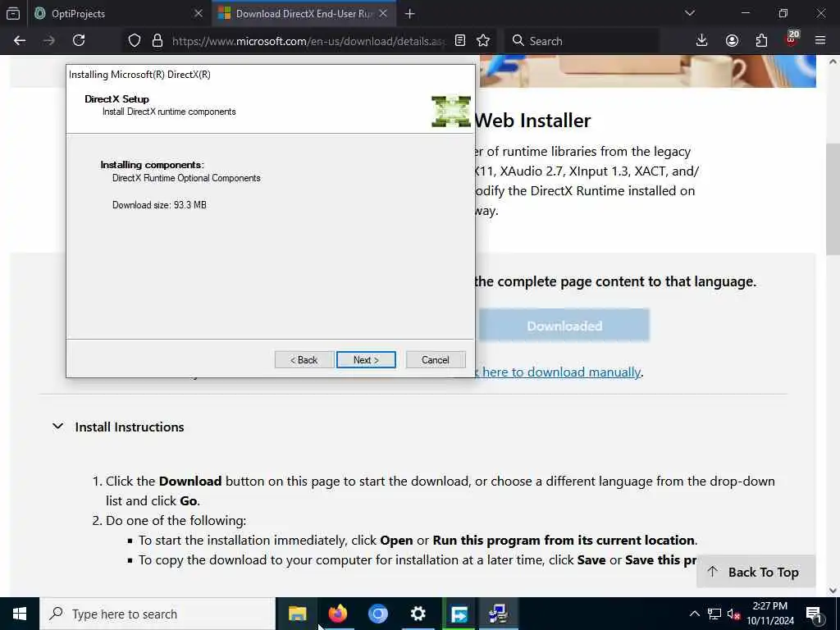Click the browser Search field
840x630 pixels.
582,41
